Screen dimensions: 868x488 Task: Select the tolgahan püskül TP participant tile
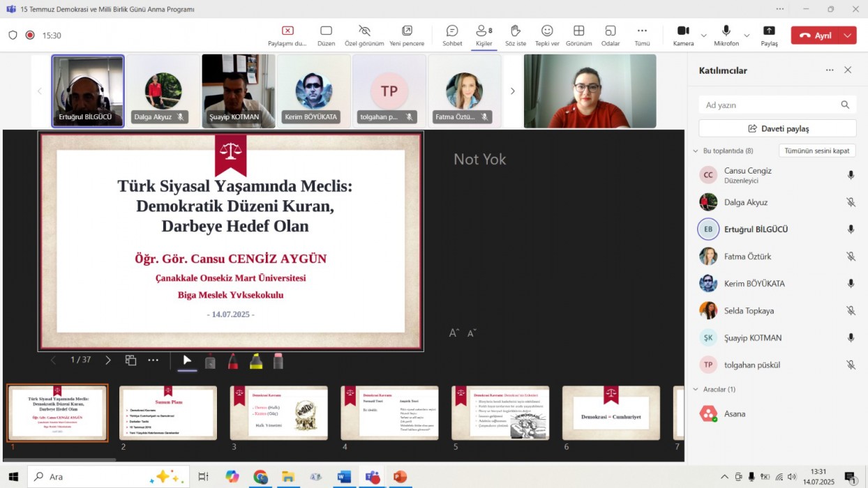[389, 91]
